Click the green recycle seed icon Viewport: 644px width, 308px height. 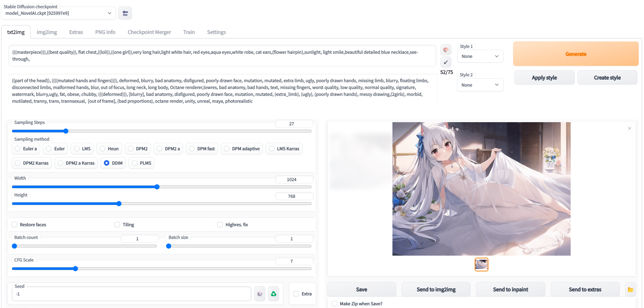[x=274, y=294]
